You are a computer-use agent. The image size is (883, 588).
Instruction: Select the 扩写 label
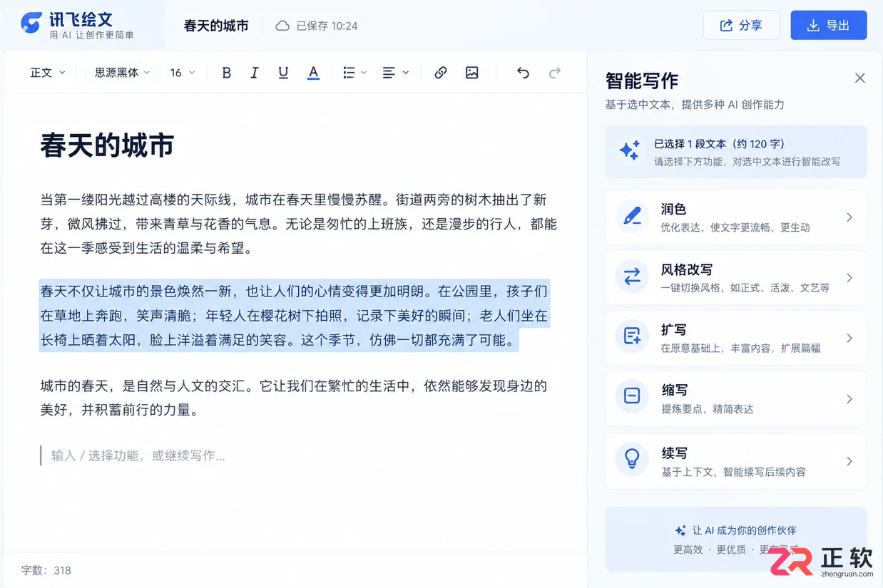click(673, 329)
